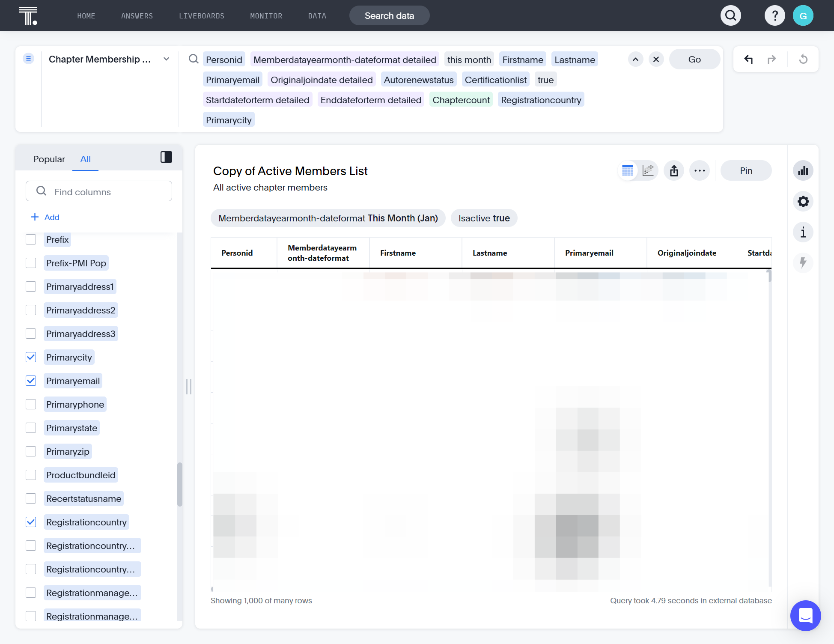
Task: Open the chat support bubble
Action: pos(805,616)
